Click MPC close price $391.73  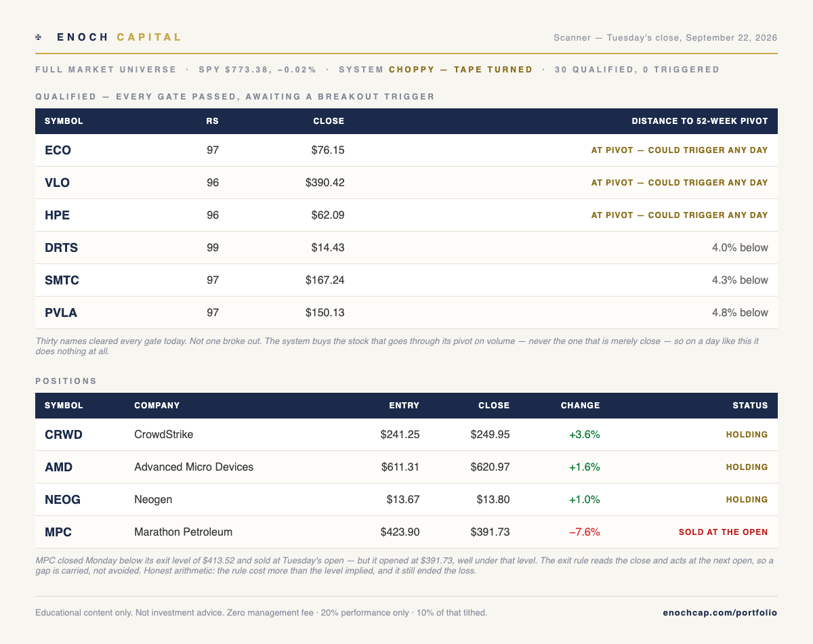(x=490, y=532)
